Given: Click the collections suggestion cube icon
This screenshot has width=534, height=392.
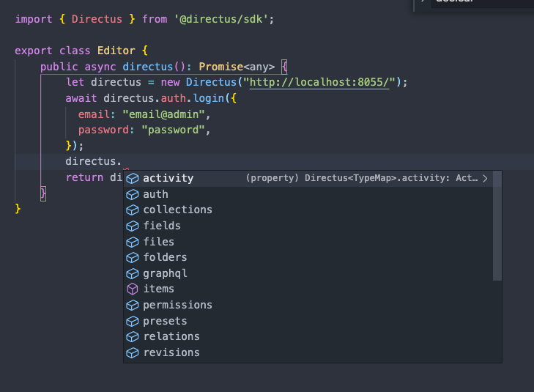Looking at the screenshot, I should [133, 210].
